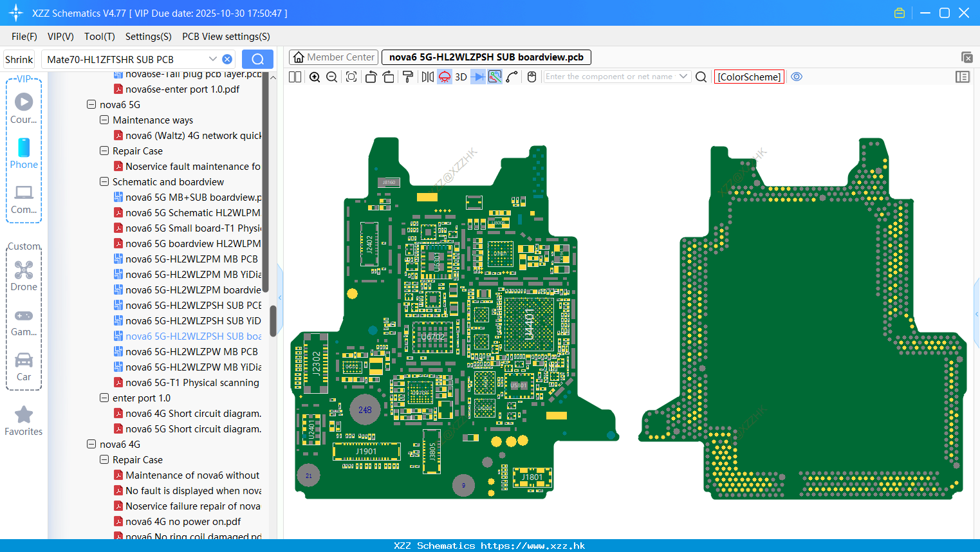This screenshot has width=980, height=552.
Task: Select component U4401 on the board
Action: tap(529, 324)
